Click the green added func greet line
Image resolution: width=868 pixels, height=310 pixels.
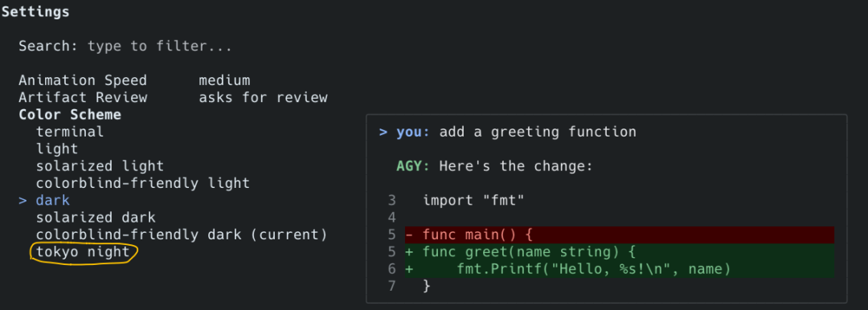click(x=620, y=252)
